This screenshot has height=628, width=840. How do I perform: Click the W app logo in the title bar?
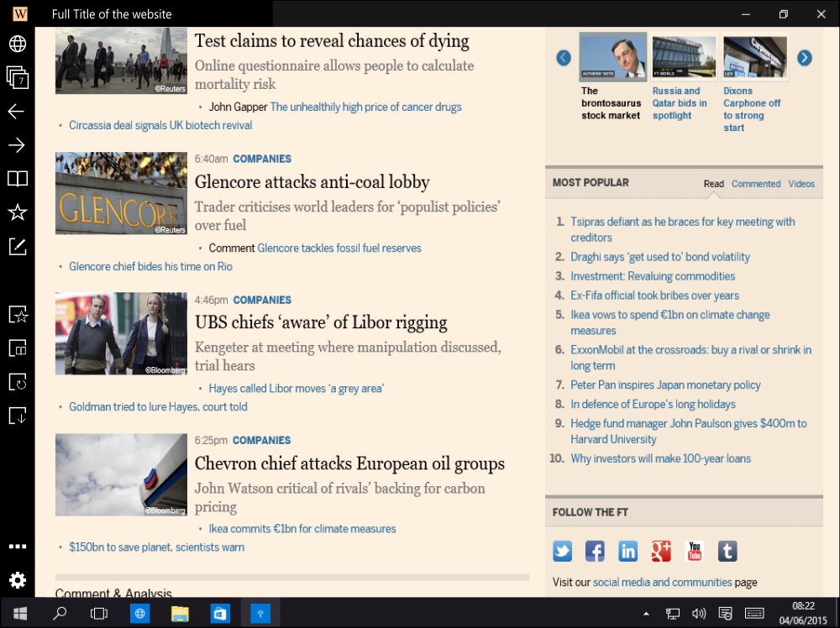20,13
